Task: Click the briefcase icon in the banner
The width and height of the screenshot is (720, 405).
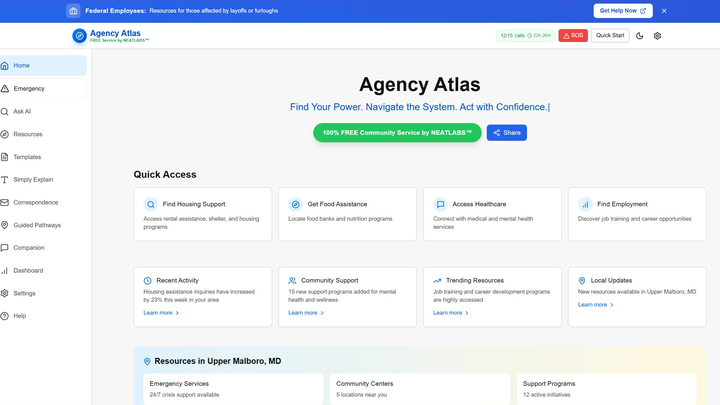Action: 73,11
